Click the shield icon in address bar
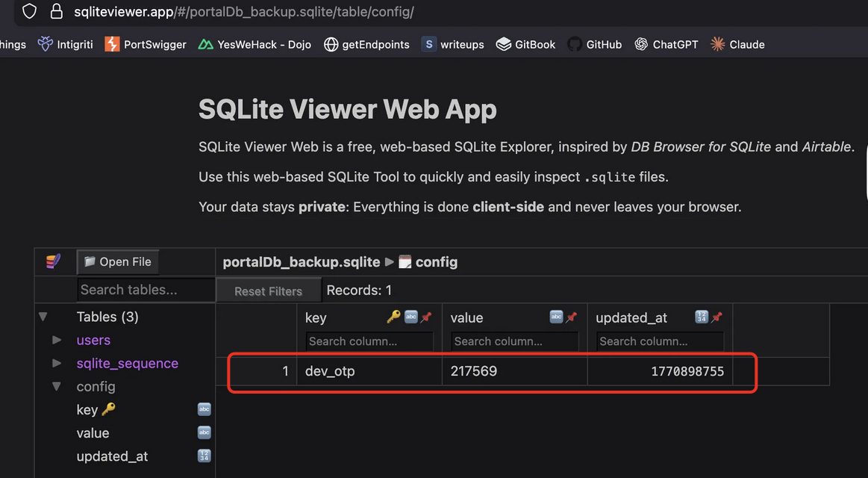The height and width of the screenshot is (478, 868). [29, 12]
